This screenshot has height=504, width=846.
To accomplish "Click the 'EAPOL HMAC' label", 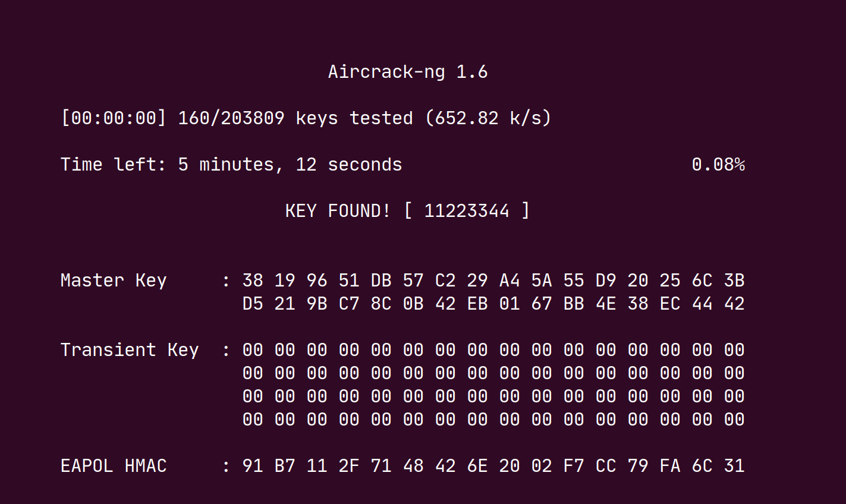I will (x=114, y=466).
